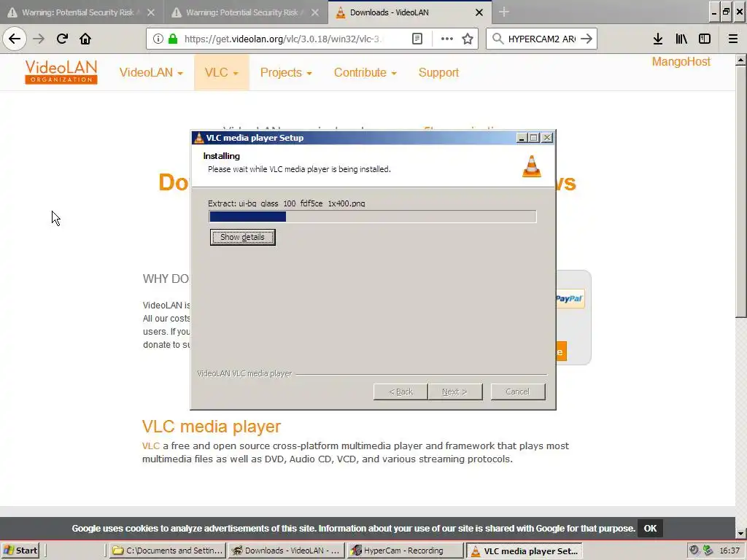Image resolution: width=747 pixels, height=560 pixels.
Task: Expand the VideoLAN dropdown menu
Action: 151,72
